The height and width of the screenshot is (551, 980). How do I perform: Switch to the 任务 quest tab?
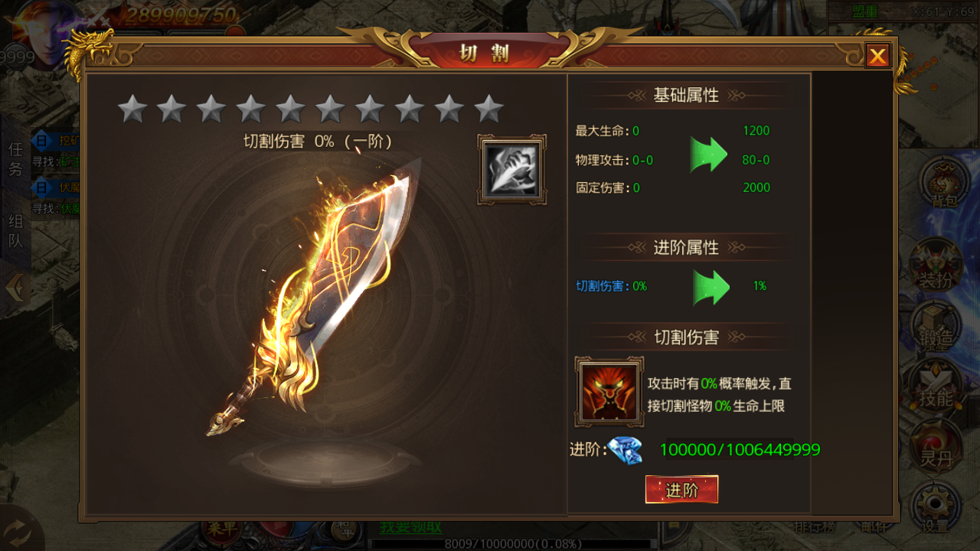coord(15,159)
